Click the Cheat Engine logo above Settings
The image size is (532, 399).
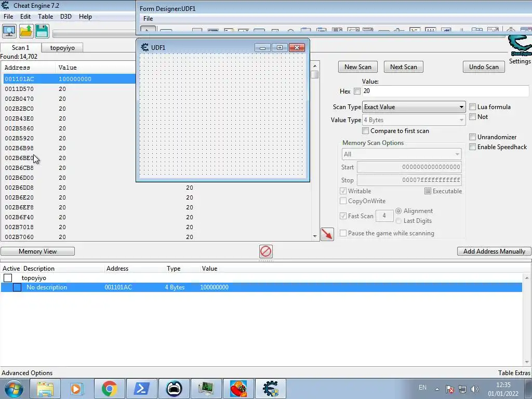520,46
